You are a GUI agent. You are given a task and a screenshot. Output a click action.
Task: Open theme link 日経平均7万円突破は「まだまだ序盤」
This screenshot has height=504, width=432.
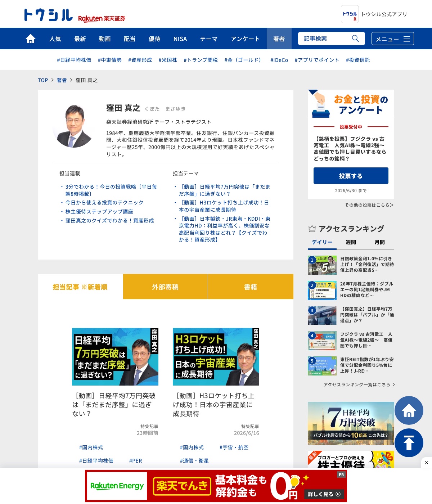click(x=225, y=190)
